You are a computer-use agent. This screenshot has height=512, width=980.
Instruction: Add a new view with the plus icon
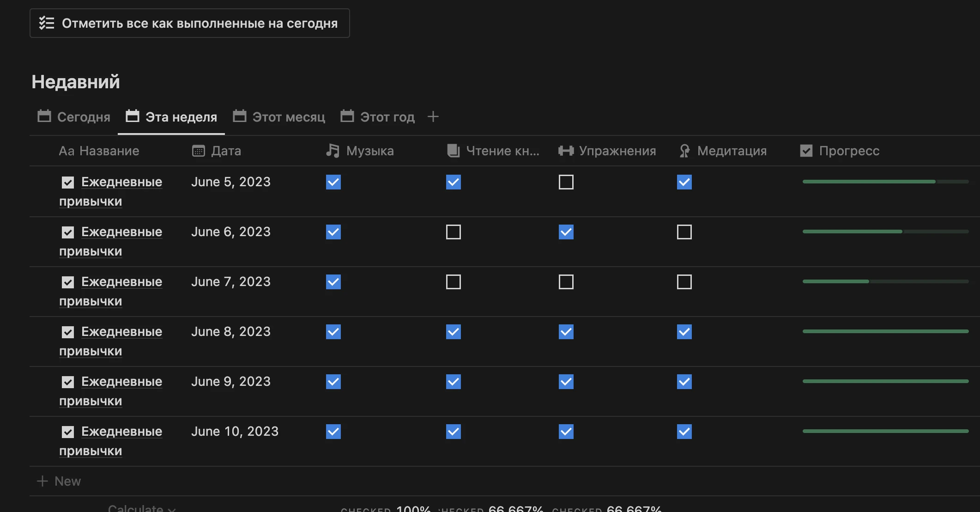point(433,117)
